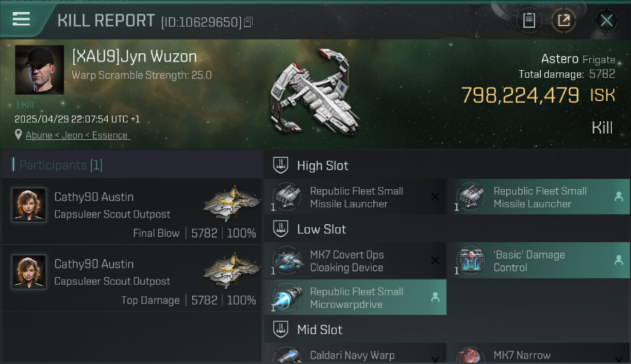This screenshot has width=631, height=364.
Task: Click Republic Fleet Small Microwarpdrive icon
Action: pyautogui.click(x=287, y=298)
